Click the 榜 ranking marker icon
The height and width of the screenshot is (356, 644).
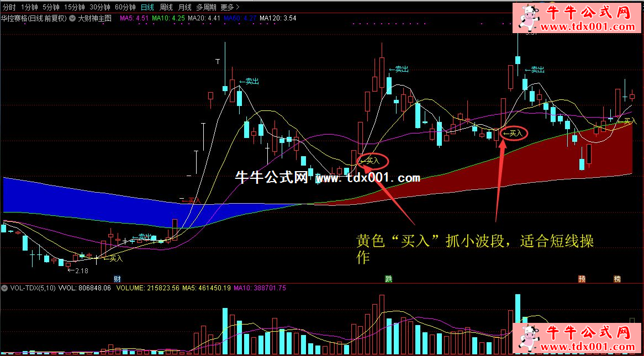(x=617, y=279)
